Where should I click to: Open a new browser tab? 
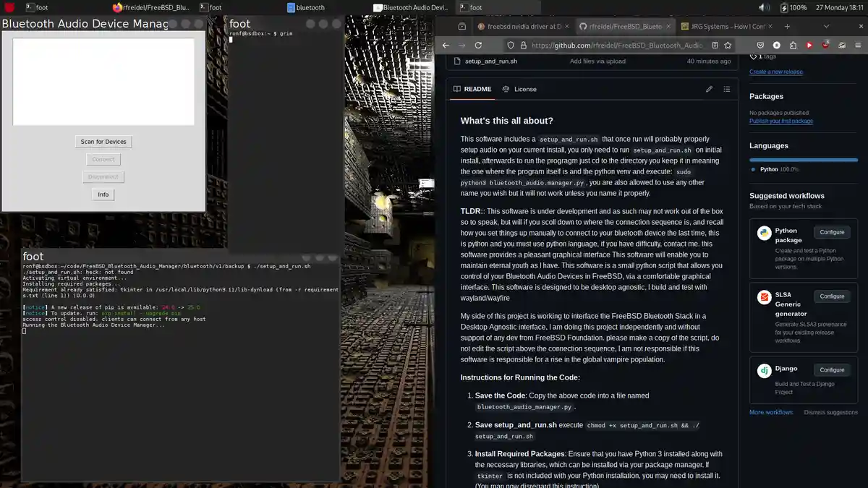(x=787, y=26)
